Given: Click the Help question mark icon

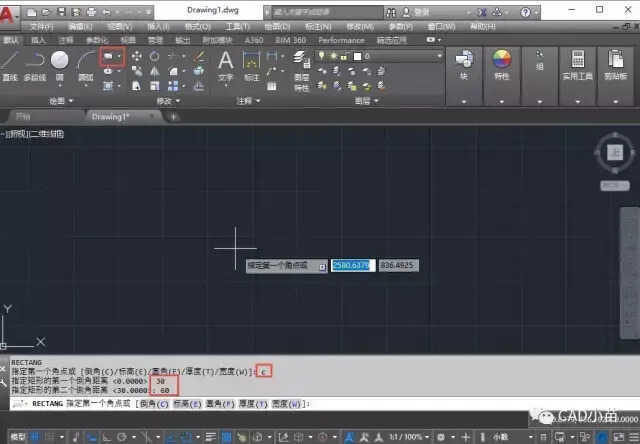Looking at the screenshot, I should pos(525,12).
